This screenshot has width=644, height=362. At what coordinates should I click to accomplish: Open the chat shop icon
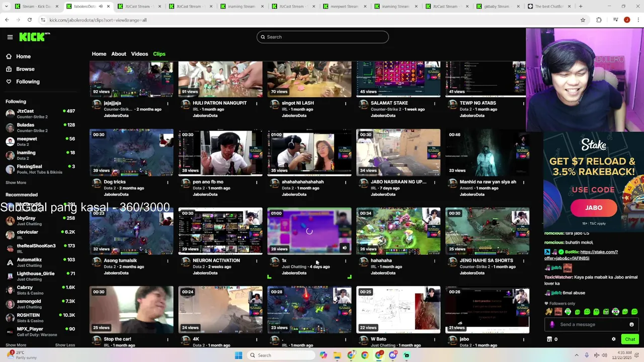point(549,339)
